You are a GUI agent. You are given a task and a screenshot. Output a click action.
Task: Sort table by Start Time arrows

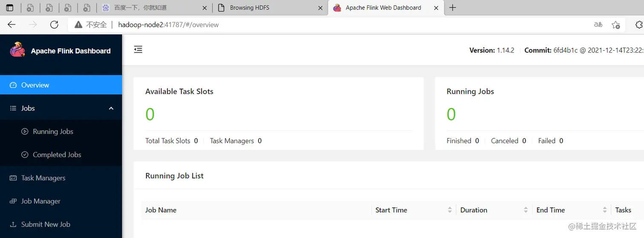point(450,210)
